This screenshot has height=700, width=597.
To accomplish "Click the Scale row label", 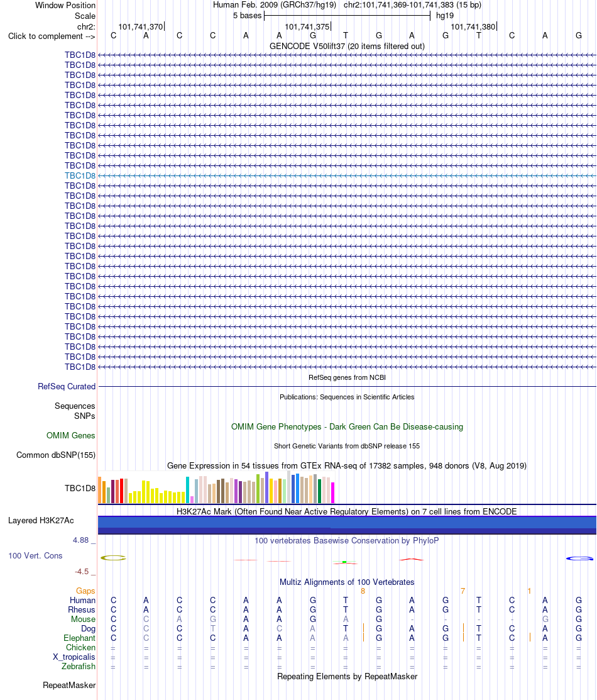I will click(x=85, y=16).
